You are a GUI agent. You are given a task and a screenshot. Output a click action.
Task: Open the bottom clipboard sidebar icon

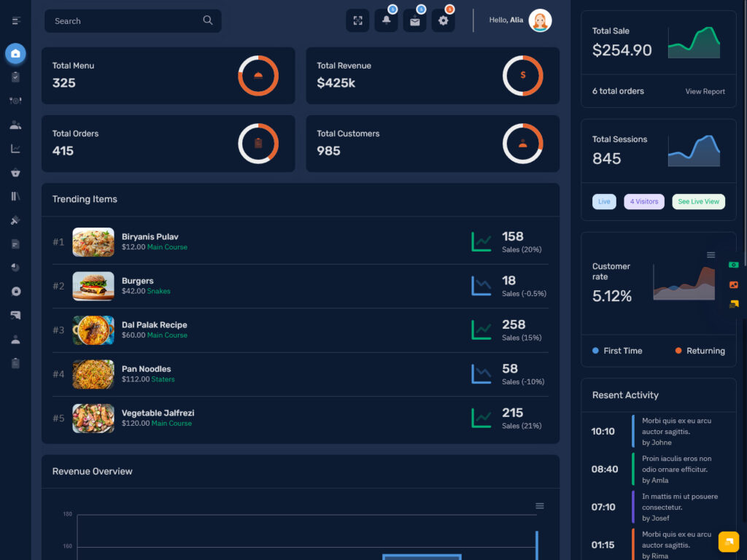(16, 363)
